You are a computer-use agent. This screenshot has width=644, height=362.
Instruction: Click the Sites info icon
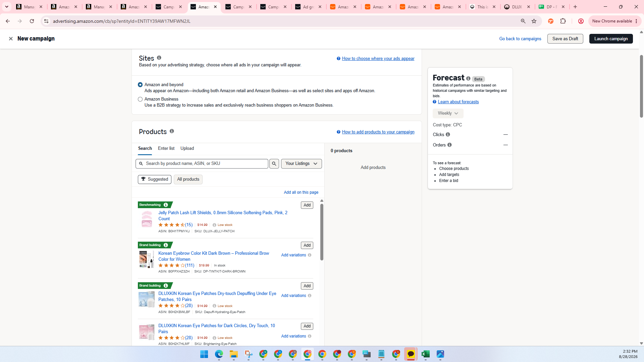tap(159, 58)
